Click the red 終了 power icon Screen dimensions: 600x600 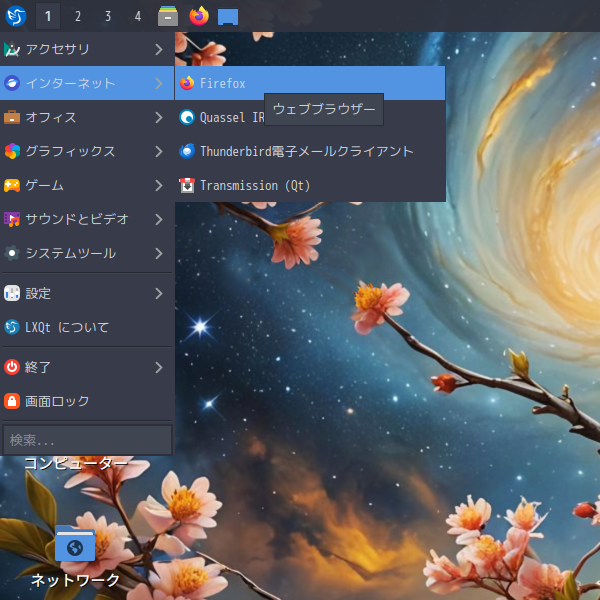12,367
